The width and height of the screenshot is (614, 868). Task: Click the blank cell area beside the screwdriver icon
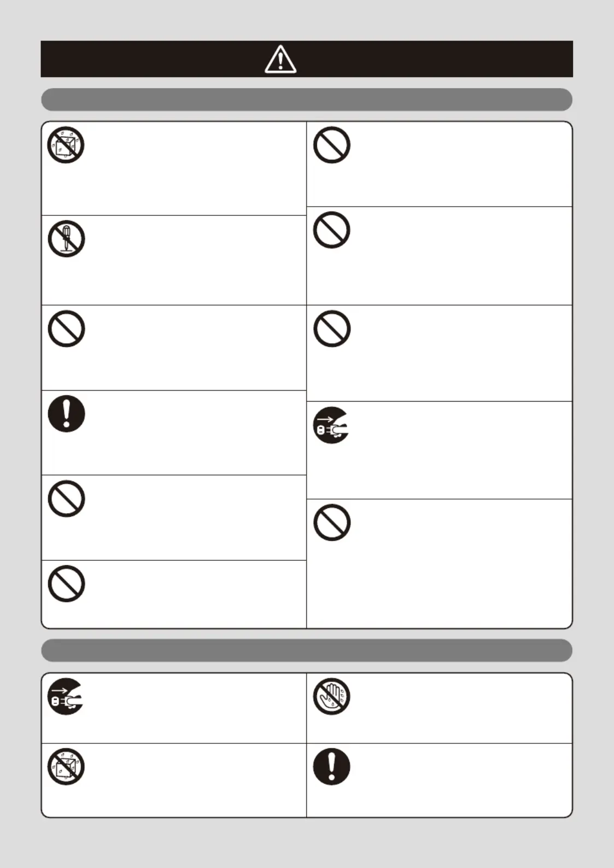coord(194,260)
